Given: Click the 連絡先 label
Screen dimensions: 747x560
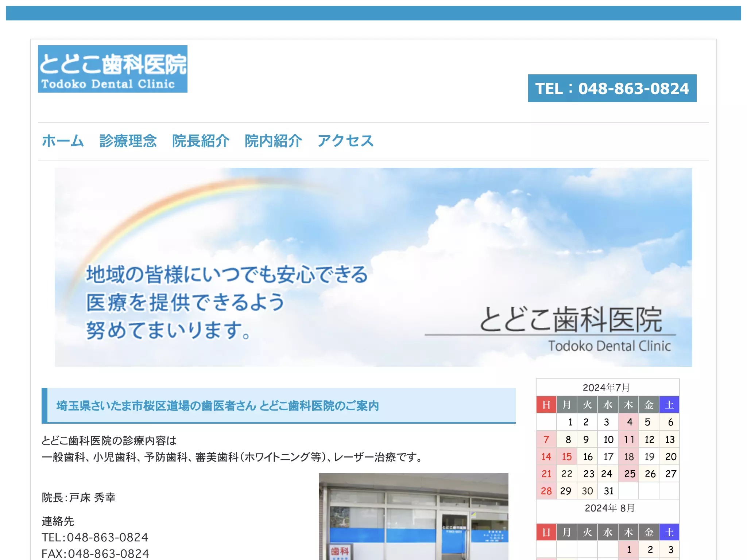Looking at the screenshot, I should (x=58, y=521).
